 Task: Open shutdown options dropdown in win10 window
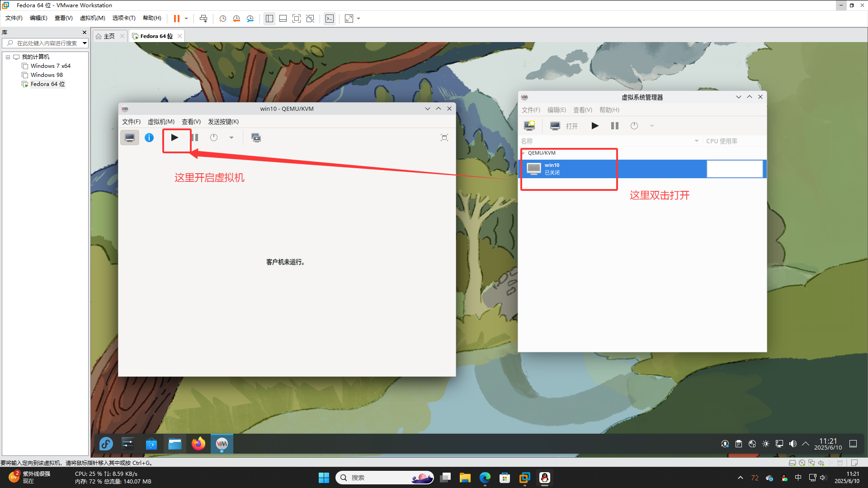pyautogui.click(x=231, y=137)
